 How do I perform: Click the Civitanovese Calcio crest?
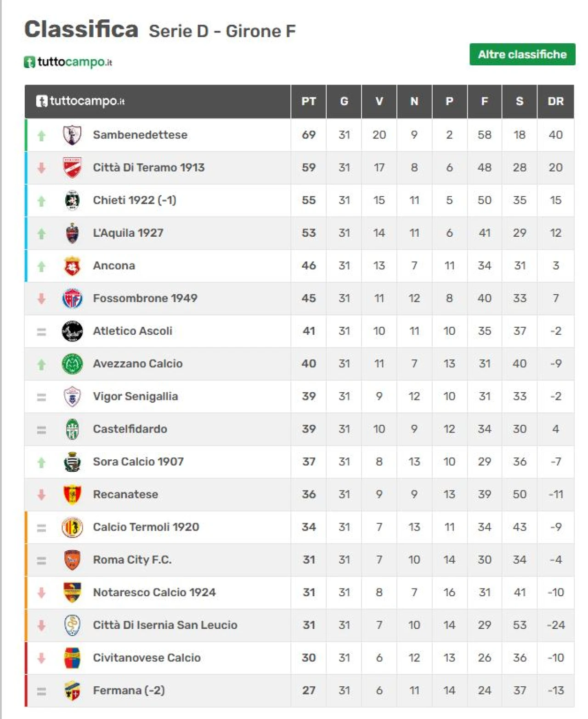click(72, 658)
